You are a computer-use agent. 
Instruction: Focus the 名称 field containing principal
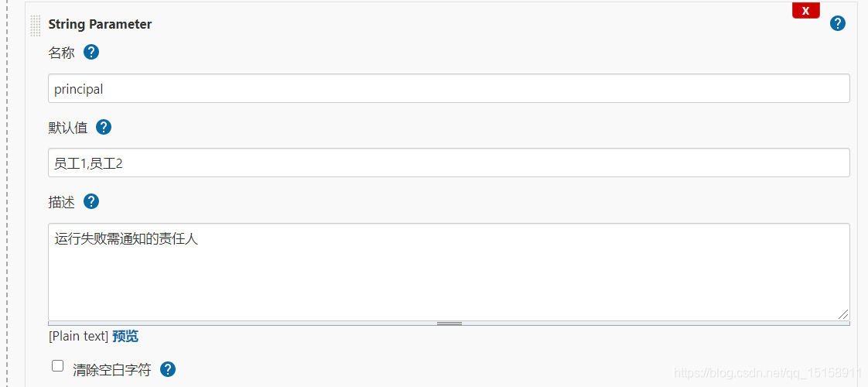(x=449, y=88)
